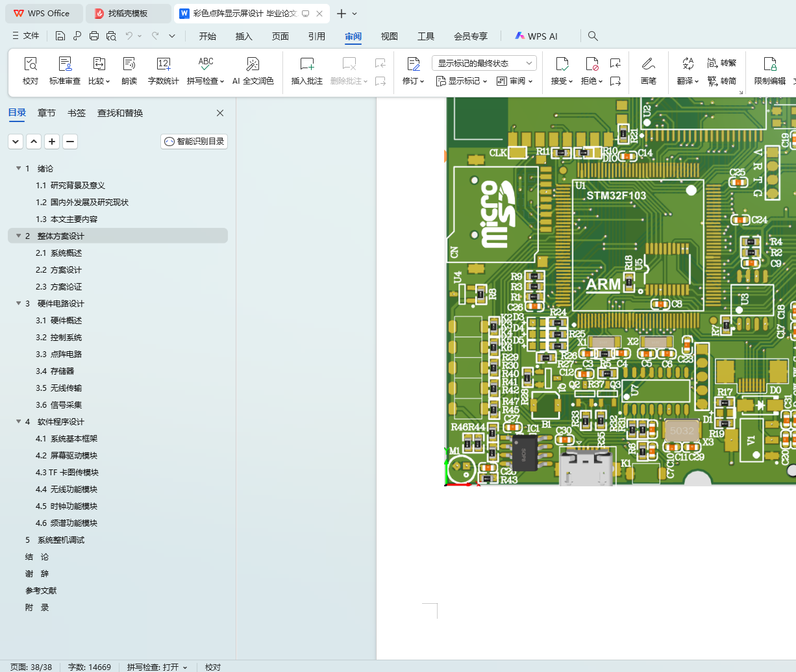
Task: Jump to 1.1 研究背景及意义
Action: [71, 185]
